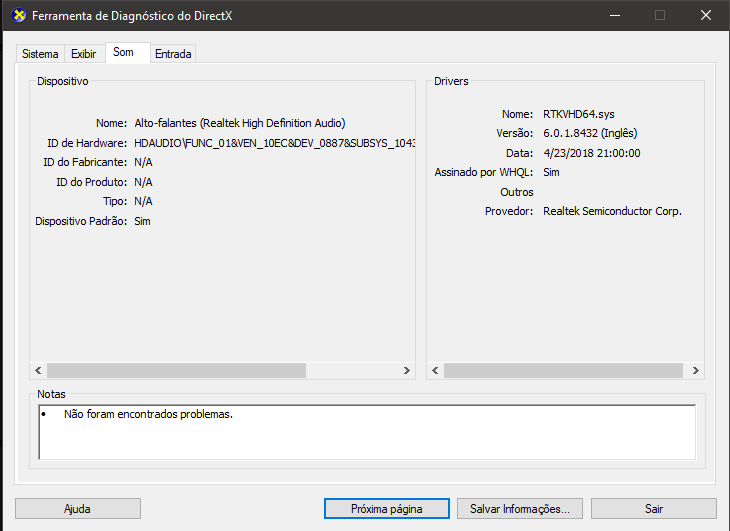Screen dimensions: 730x531
Task: Click right arrow of Drivers scrollbar
Action: pos(696,370)
